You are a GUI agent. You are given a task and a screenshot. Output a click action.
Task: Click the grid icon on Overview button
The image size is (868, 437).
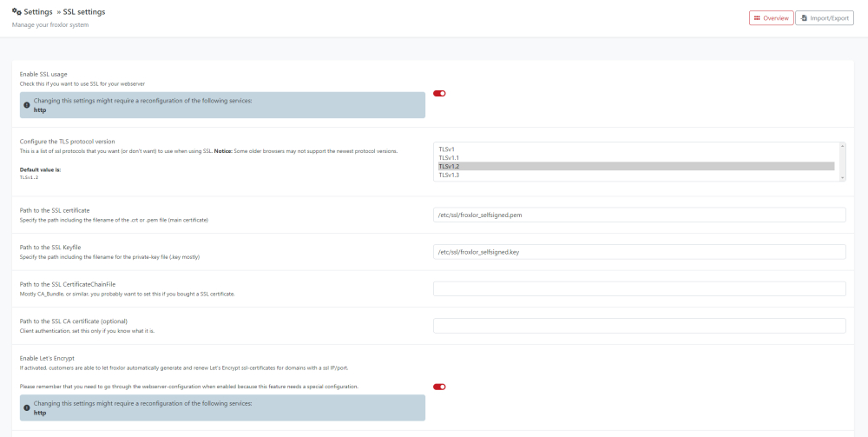757,18
